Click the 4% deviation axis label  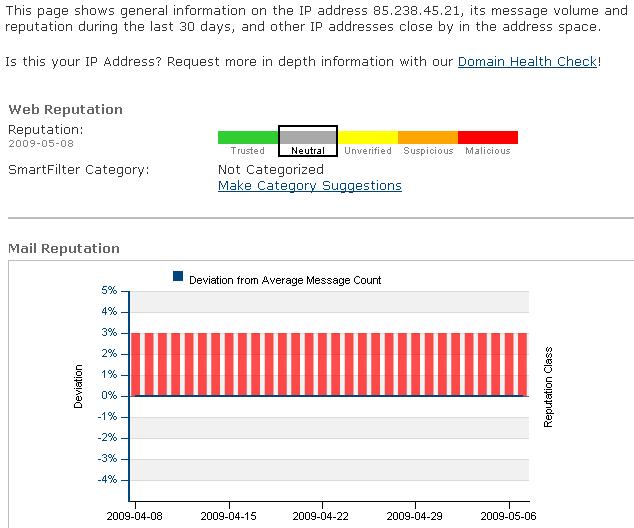pos(109,311)
